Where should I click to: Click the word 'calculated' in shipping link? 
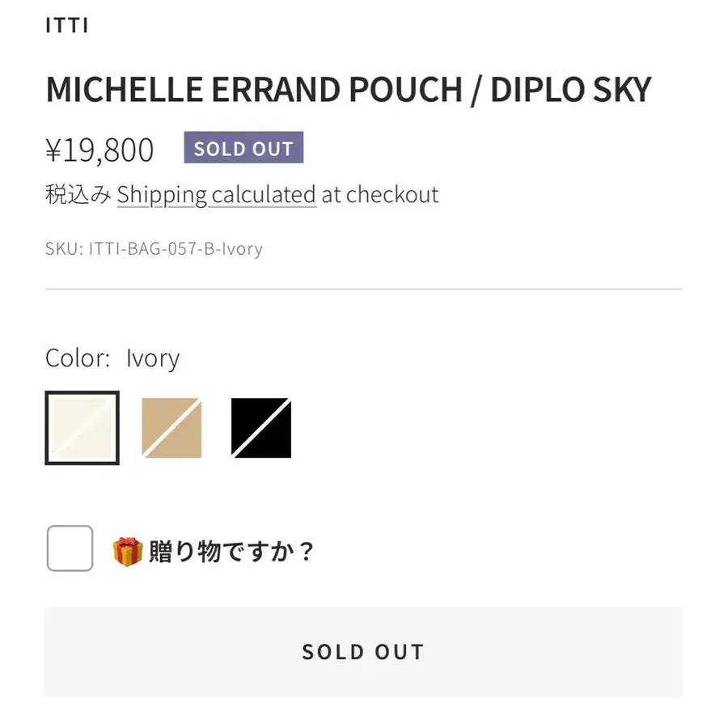264,195
